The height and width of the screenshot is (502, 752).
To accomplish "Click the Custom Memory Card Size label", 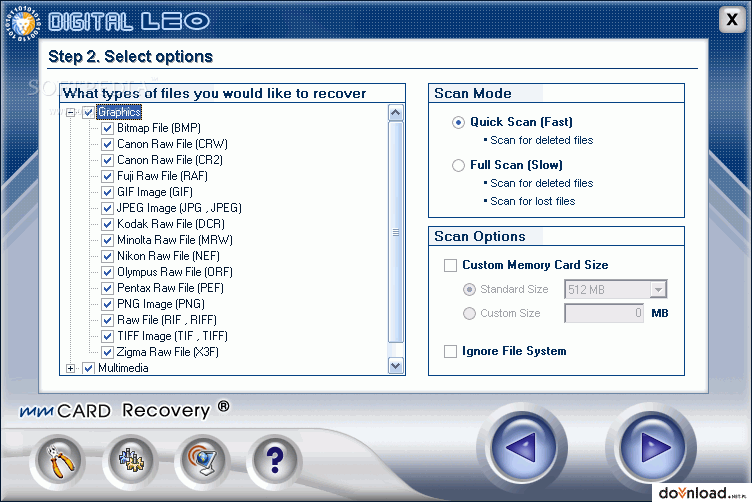I will (535, 265).
